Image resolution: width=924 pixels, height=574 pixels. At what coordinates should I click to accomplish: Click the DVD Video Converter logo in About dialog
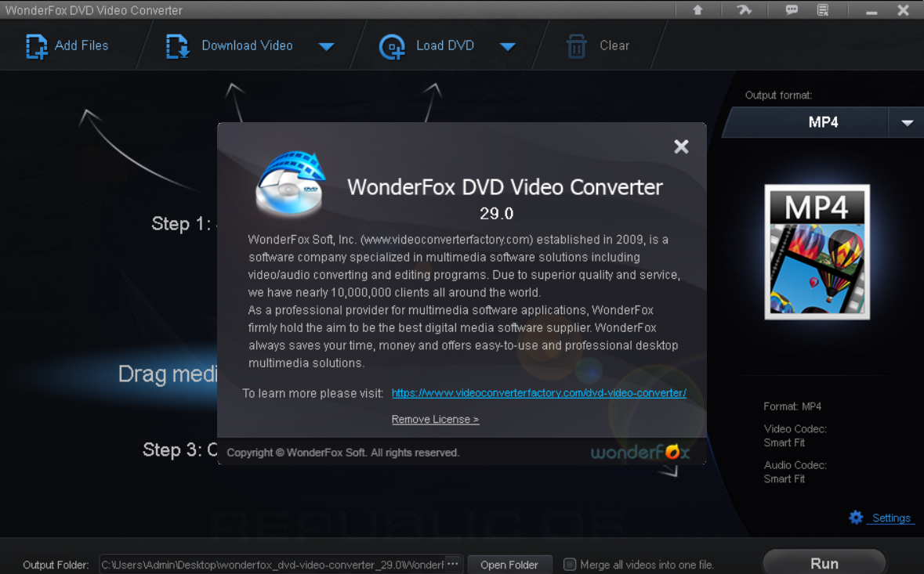(x=291, y=182)
